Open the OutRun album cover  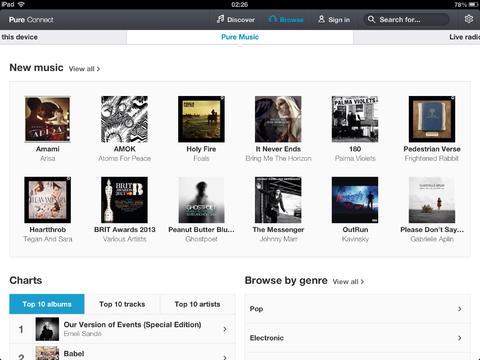355,200
